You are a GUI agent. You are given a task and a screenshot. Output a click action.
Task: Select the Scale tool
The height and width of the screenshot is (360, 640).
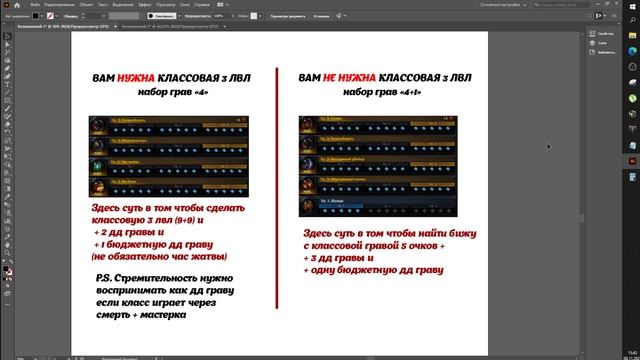coord(7,140)
